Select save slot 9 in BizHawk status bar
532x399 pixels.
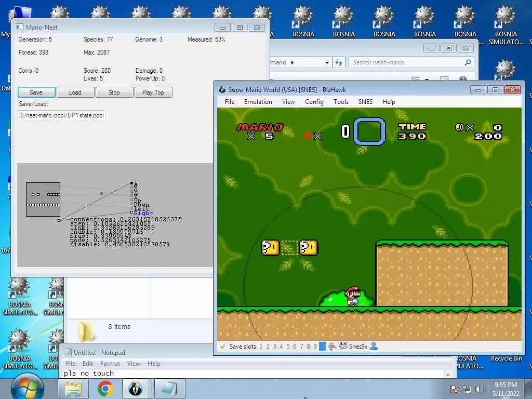tap(315, 347)
